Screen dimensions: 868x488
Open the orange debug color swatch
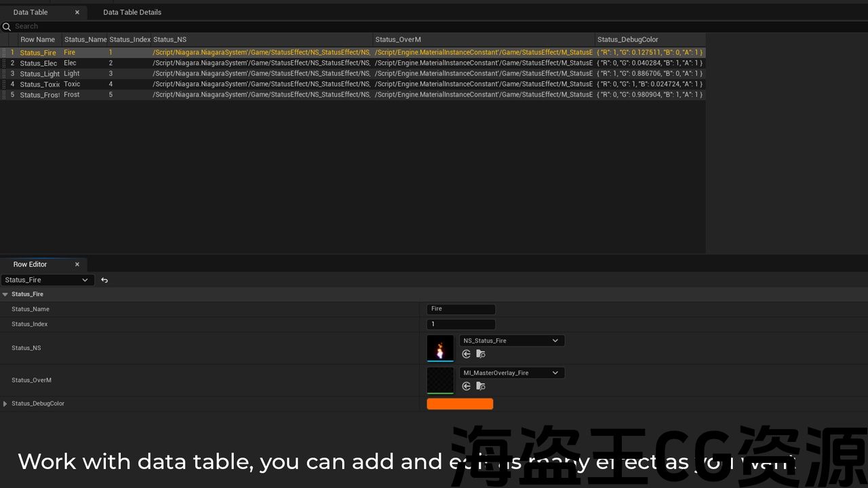point(460,404)
